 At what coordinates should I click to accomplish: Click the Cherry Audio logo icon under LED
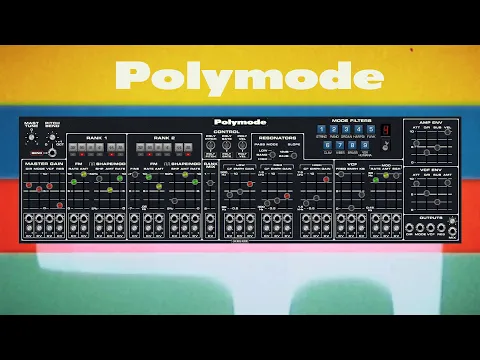point(386,146)
